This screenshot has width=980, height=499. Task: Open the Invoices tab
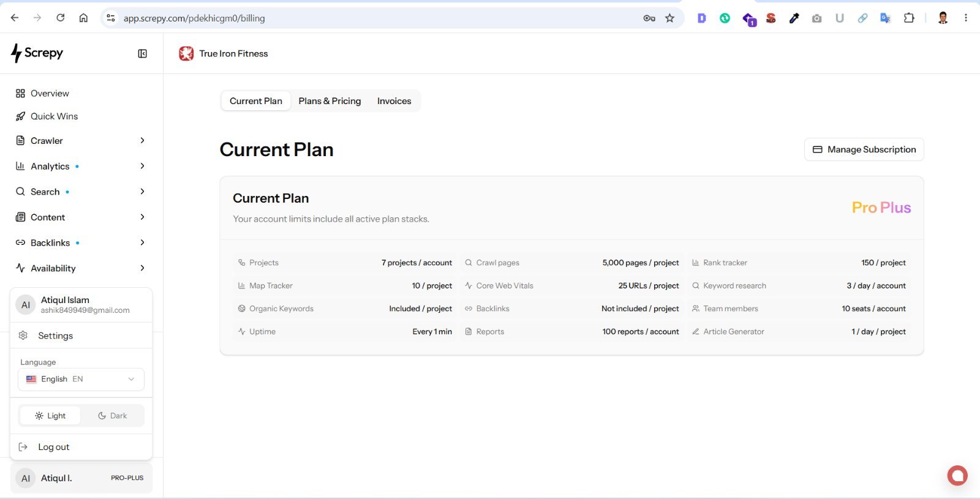(394, 101)
